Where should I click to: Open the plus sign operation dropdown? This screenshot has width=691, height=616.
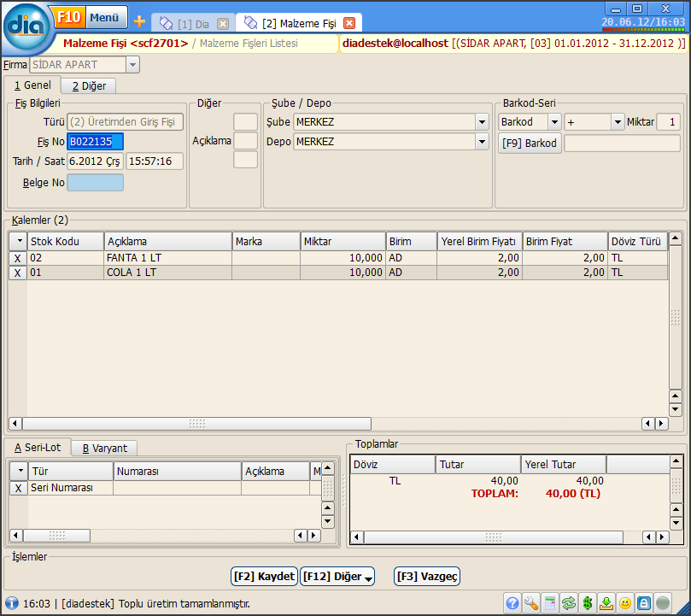pos(618,121)
